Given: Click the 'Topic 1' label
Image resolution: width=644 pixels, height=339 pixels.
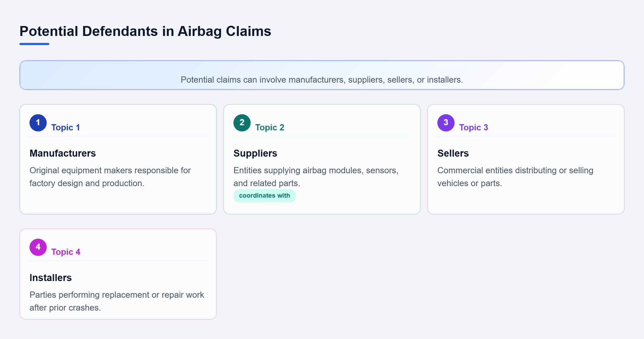Looking at the screenshot, I should click(x=66, y=127).
